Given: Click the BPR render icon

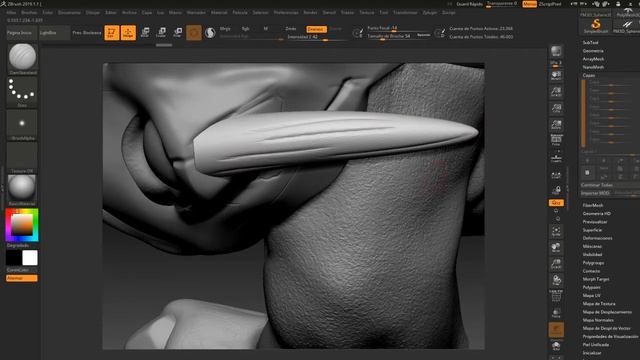Looking at the screenshot, I should click(x=556, y=51).
